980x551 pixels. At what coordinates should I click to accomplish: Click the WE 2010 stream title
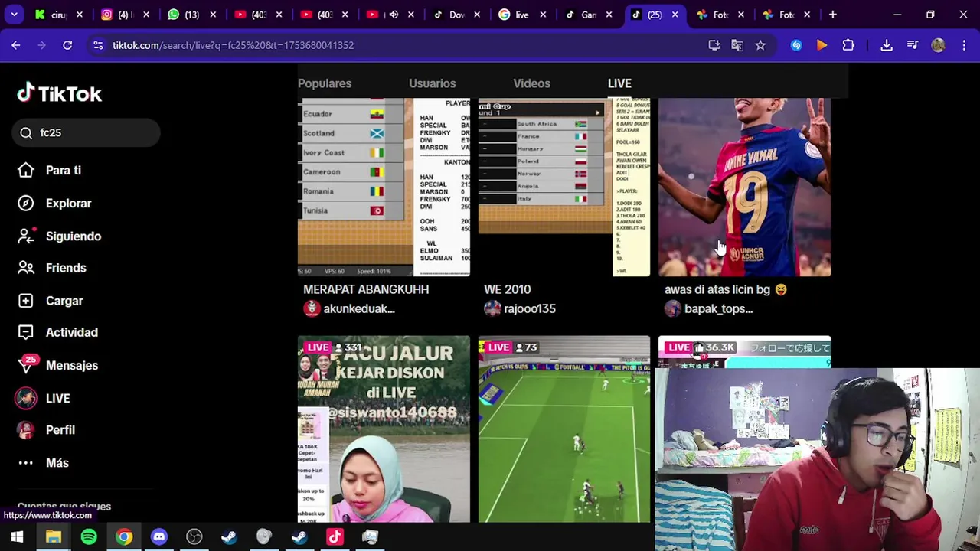click(507, 289)
